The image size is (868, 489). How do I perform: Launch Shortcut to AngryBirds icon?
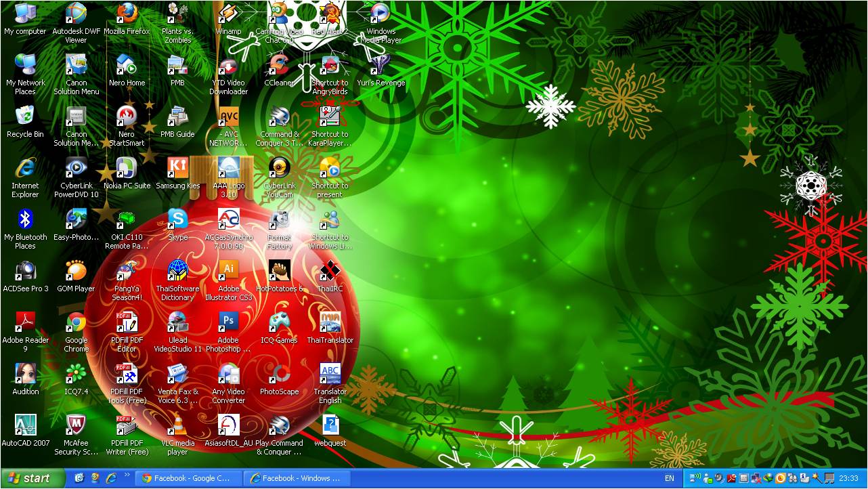pyautogui.click(x=330, y=75)
